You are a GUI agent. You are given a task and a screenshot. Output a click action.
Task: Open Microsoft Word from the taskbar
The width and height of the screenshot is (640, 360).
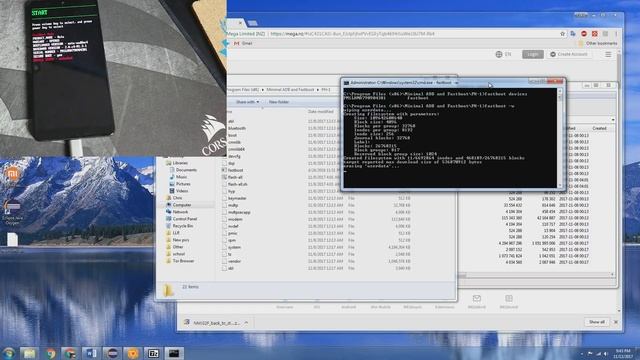pyautogui.click(x=90, y=353)
